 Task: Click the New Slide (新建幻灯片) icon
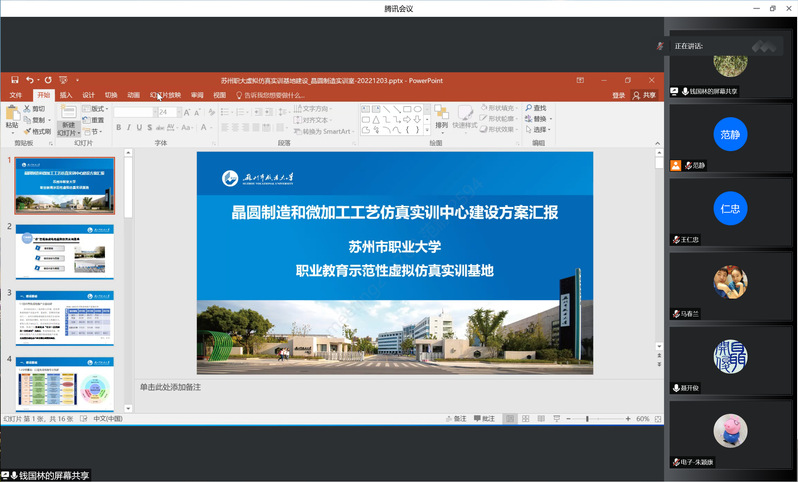[69, 112]
